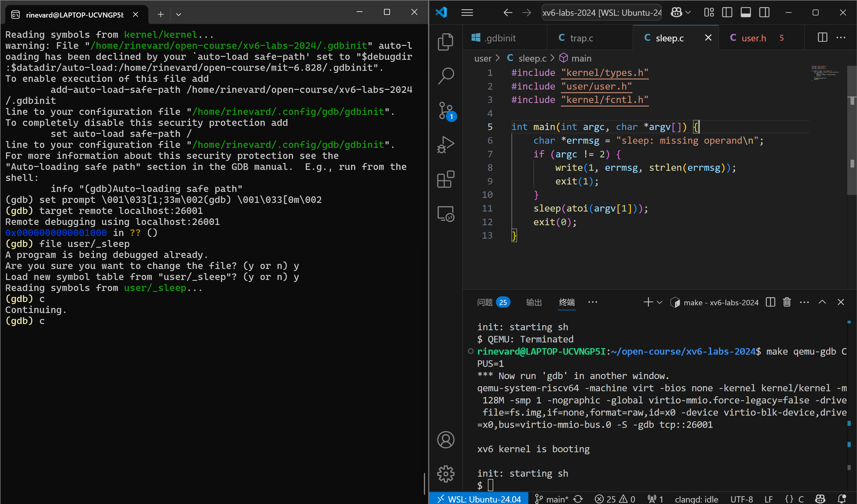Click WSL: Ubuntu-24.04 remote status button

tap(479, 499)
